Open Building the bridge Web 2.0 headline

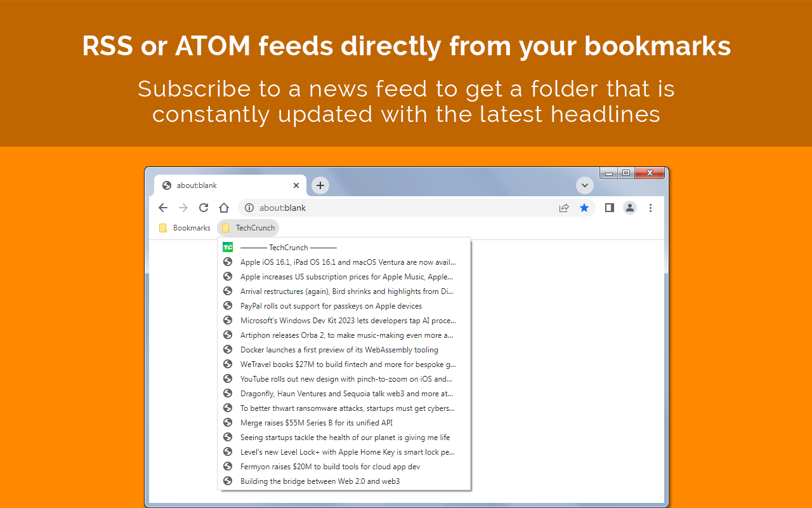[344, 481]
